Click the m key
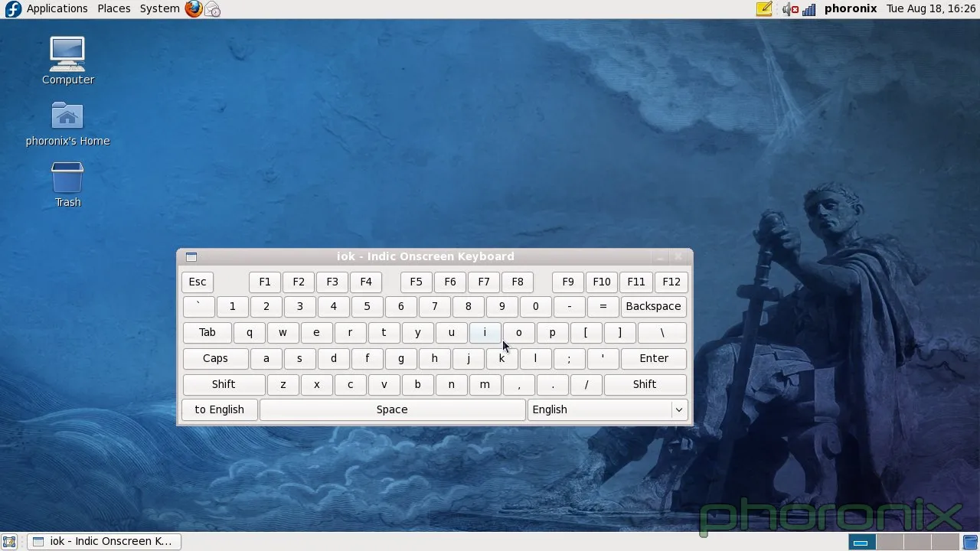 (485, 384)
